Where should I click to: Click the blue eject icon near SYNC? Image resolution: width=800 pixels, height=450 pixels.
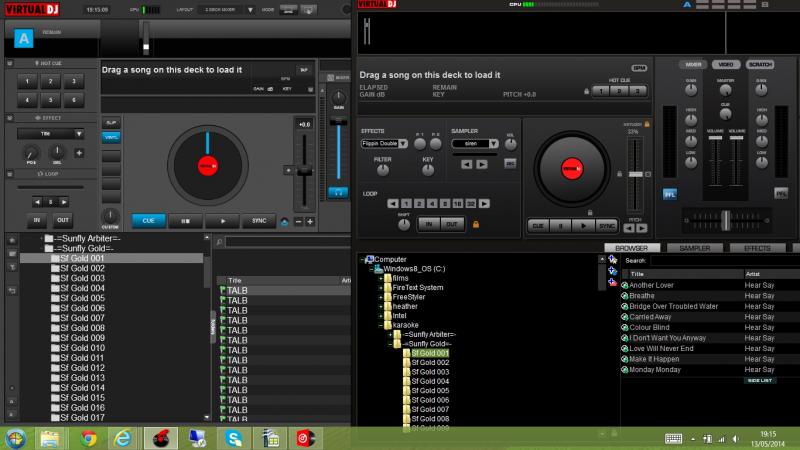(x=284, y=222)
